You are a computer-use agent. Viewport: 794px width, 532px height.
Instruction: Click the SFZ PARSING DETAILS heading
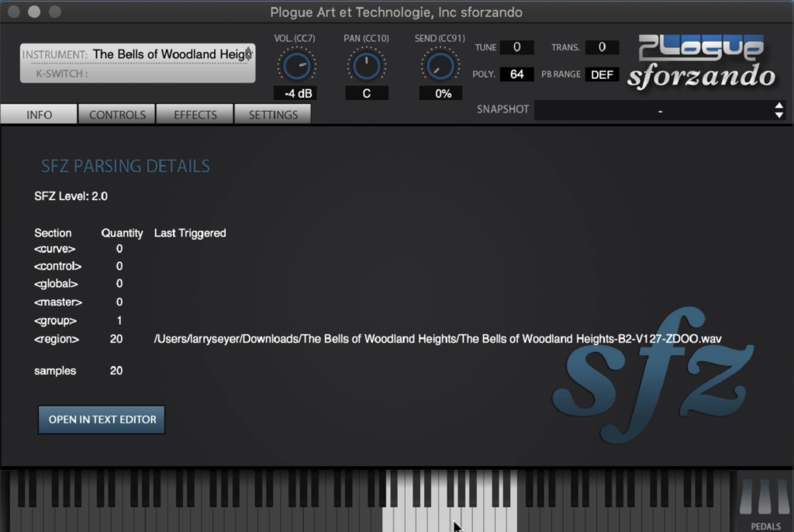click(x=125, y=166)
